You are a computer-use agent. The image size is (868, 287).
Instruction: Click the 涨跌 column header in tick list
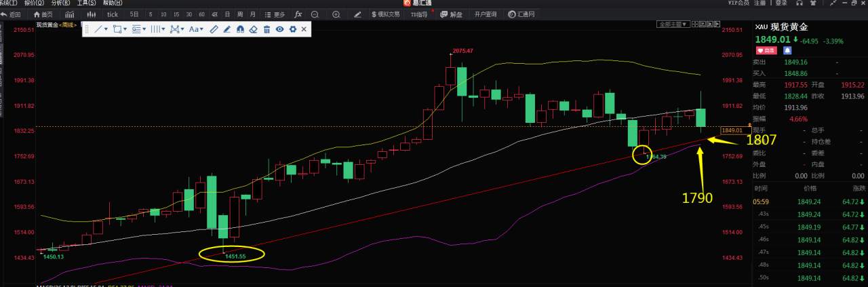pos(859,188)
